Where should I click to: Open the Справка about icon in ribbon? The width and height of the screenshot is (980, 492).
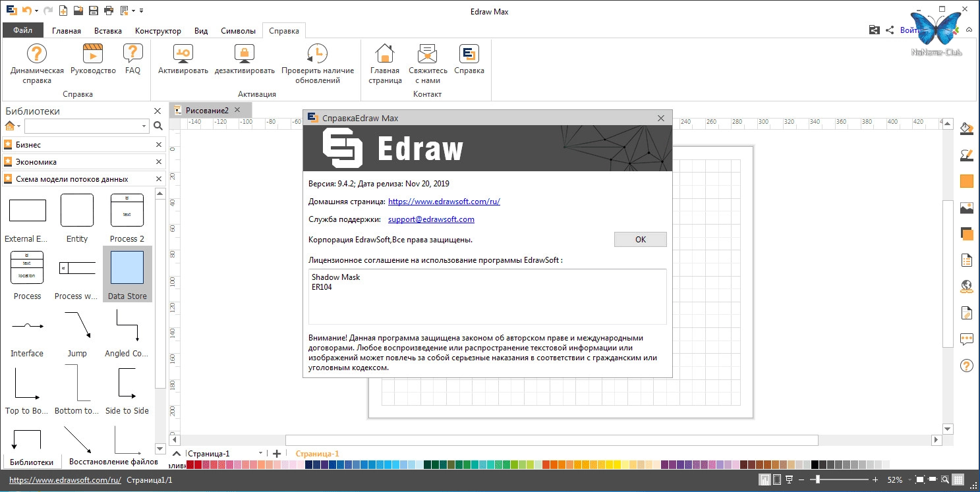tap(469, 54)
